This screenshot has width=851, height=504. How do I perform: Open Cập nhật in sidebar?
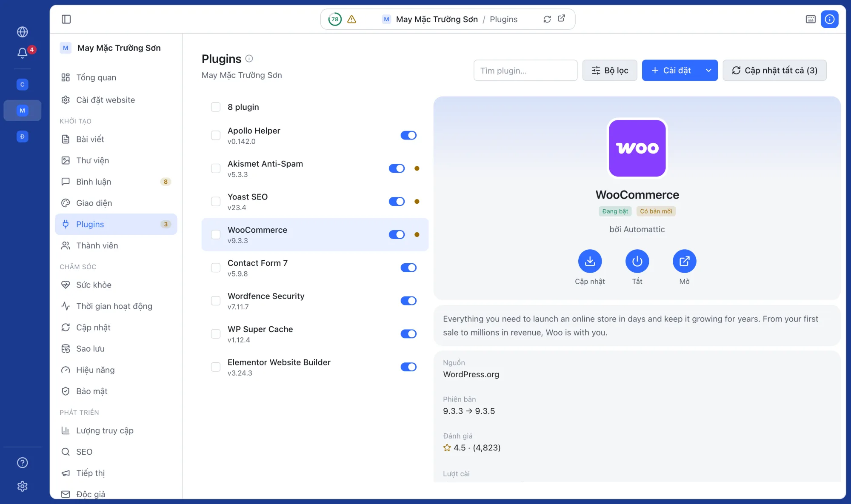pyautogui.click(x=116, y=327)
